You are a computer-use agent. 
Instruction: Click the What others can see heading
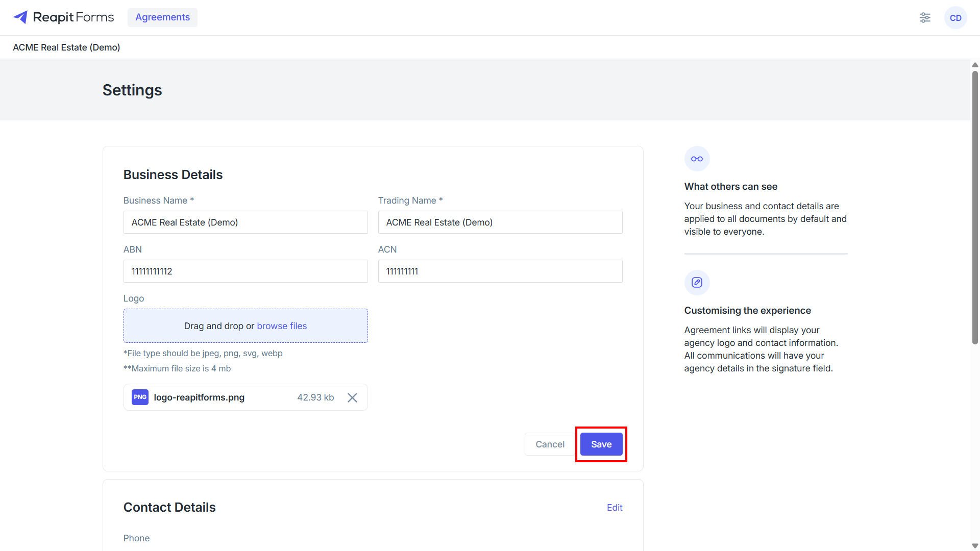click(x=731, y=187)
